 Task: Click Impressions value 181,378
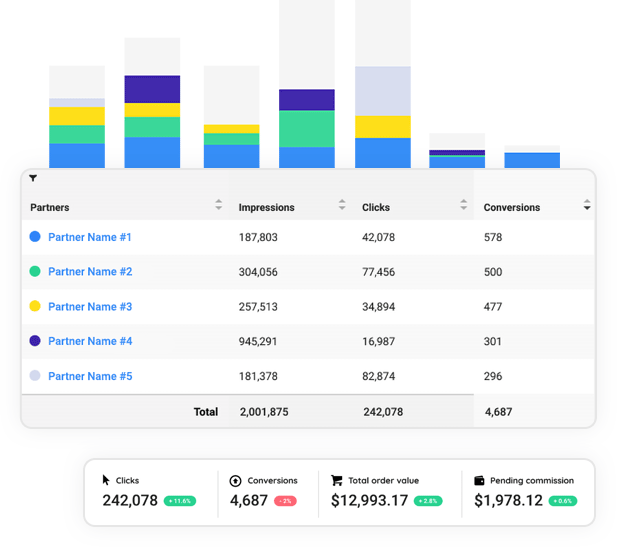tap(258, 376)
